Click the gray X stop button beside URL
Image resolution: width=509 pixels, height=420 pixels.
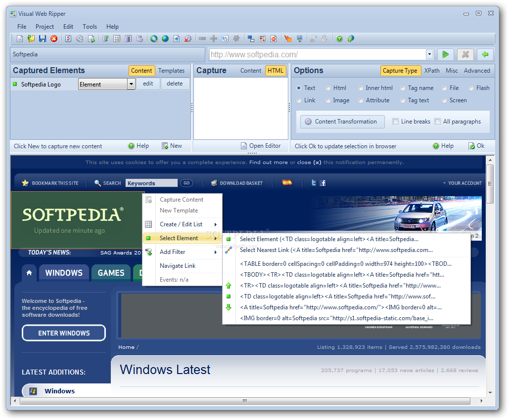point(465,54)
